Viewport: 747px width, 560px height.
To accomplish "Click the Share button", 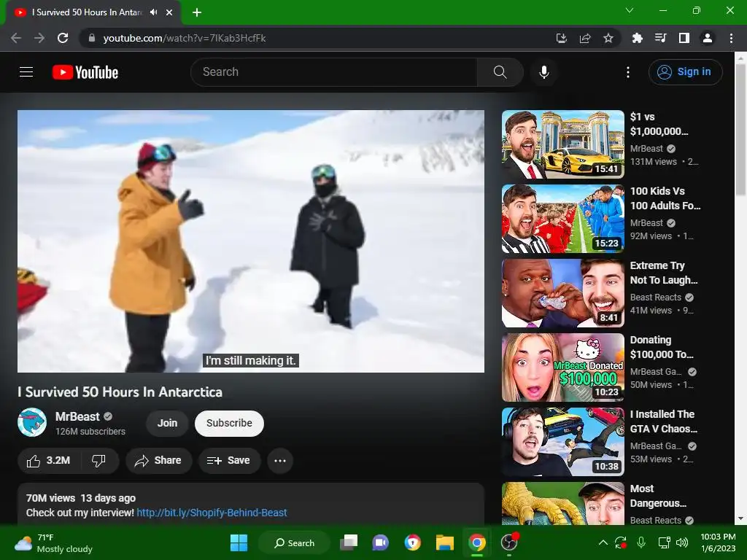I will [158, 461].
